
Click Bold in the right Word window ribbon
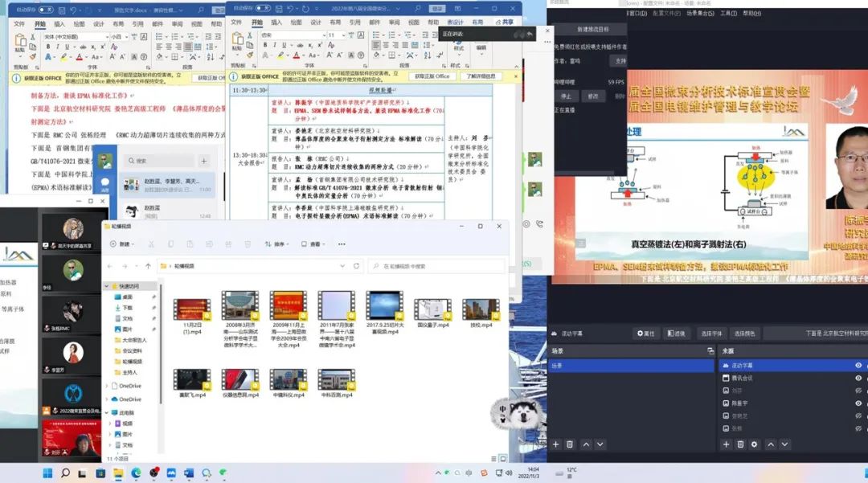(x=265, y=45)
